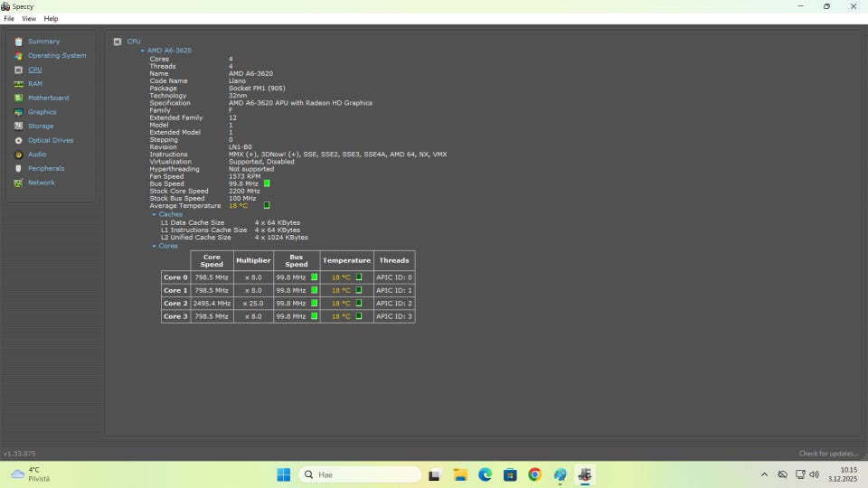Click Core 2 speed value 2495.4 MHz
The height and width of the screenshot is (488, 868).
pos(212,304)
